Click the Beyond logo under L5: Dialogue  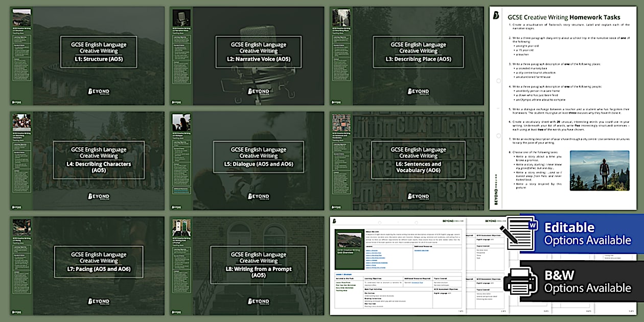[x=259, y=196]
